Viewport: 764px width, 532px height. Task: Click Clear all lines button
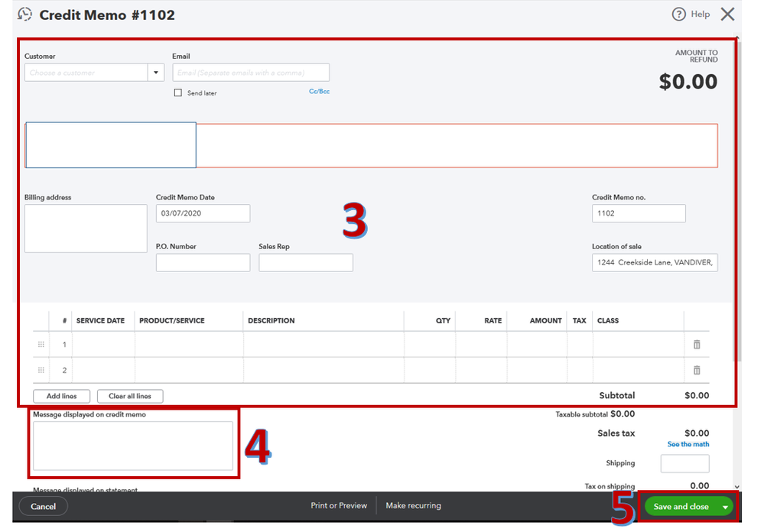130,396
